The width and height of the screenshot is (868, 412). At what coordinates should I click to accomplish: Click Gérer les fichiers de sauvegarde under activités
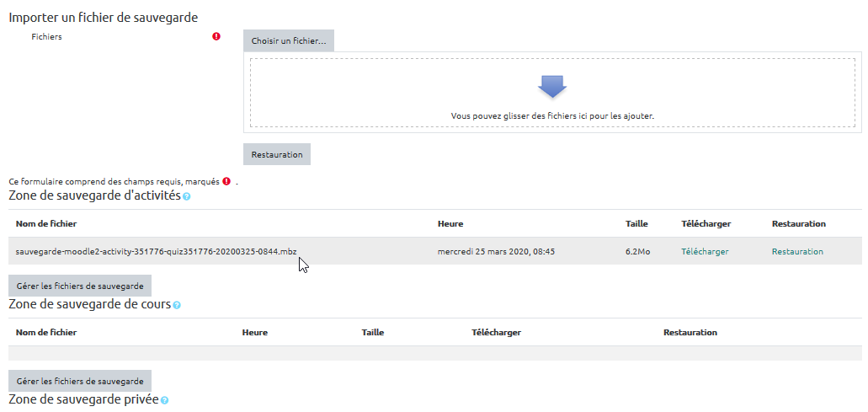pos(80,286)
